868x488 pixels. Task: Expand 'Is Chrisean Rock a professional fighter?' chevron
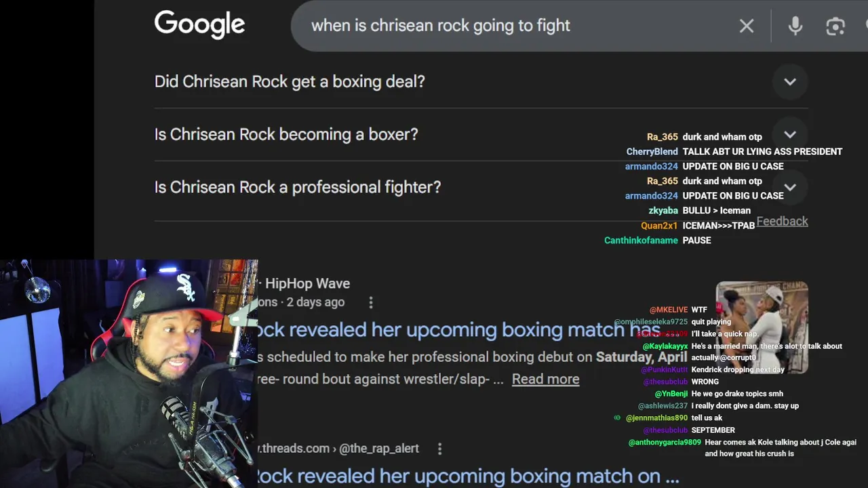point(790,187)
